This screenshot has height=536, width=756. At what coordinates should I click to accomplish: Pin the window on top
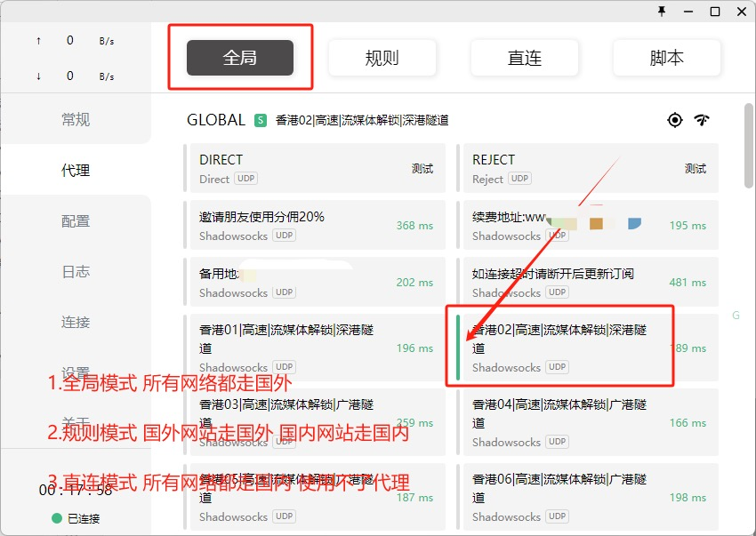[661, 11]
